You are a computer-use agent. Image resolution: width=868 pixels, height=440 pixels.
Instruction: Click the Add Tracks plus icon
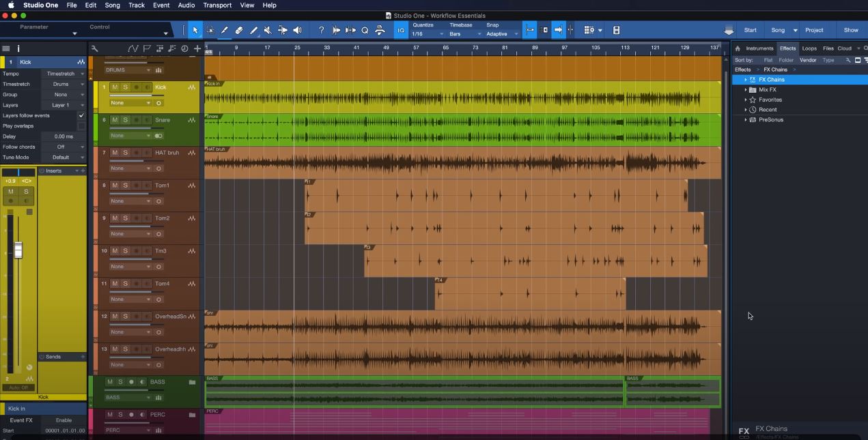tap(197, 48)
